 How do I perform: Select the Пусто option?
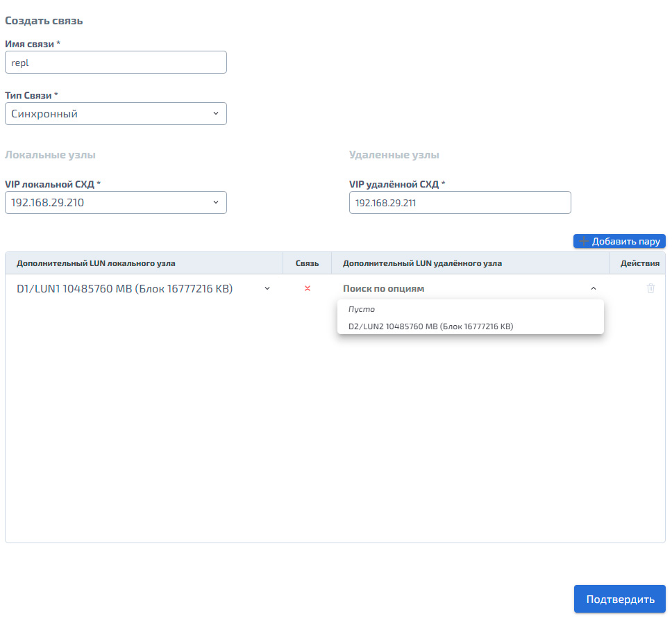coord(471,309)
